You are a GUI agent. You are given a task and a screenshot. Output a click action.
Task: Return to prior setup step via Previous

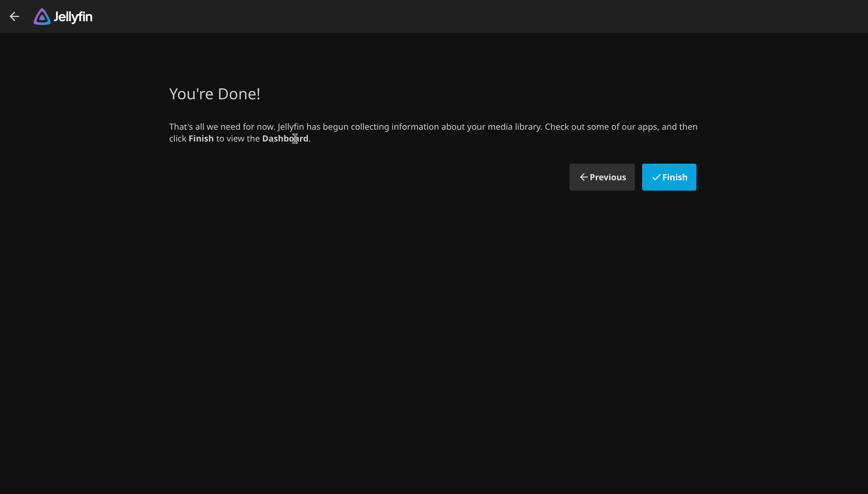tap(602, 177)
